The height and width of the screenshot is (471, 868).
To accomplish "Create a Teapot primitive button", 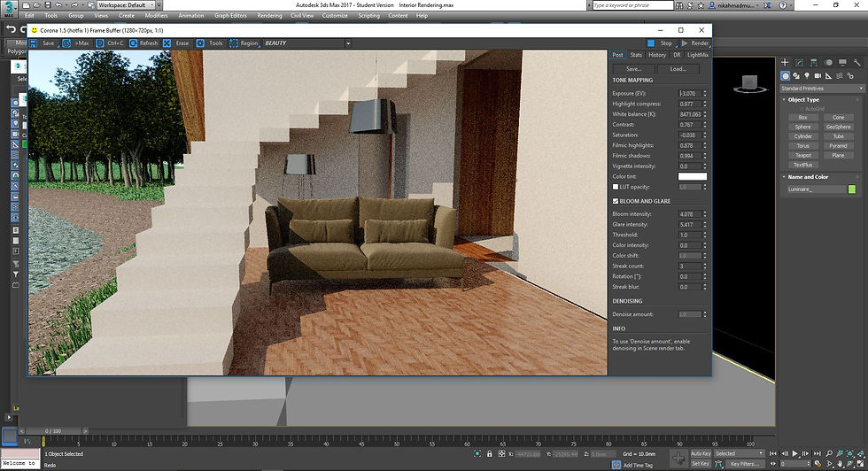I will pos(803,156).
